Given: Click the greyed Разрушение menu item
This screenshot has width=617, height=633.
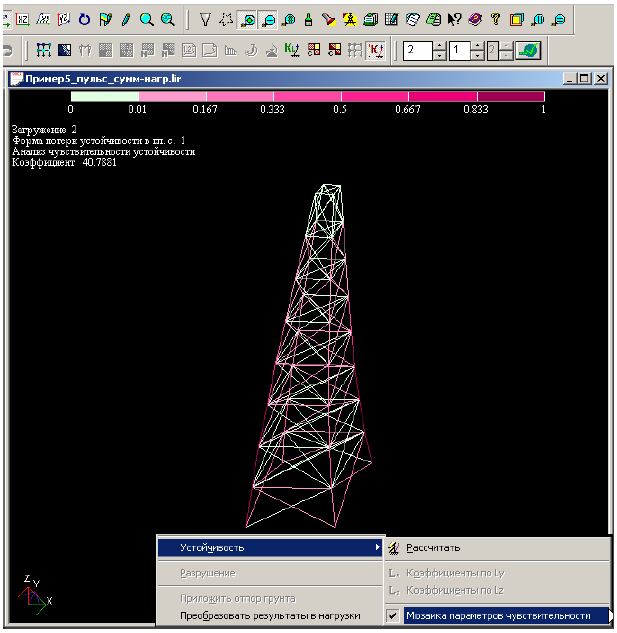Looking at the screenshot, I should [270, 573].
